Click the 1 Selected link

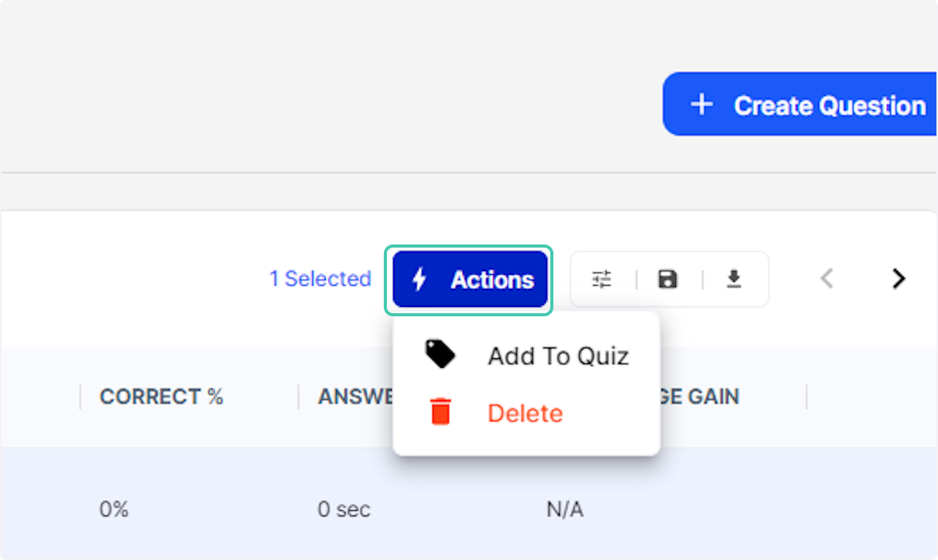tap(320, 278)
